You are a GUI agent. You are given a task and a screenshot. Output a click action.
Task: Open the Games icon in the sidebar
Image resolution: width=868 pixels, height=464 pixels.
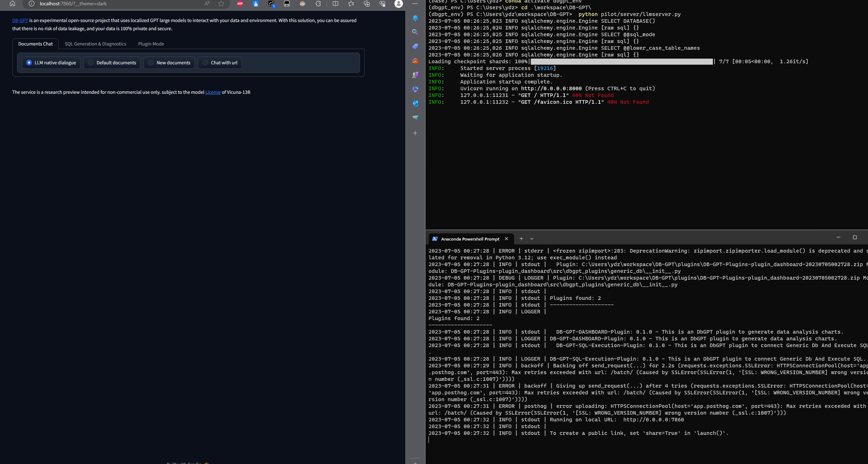[415, 75]
